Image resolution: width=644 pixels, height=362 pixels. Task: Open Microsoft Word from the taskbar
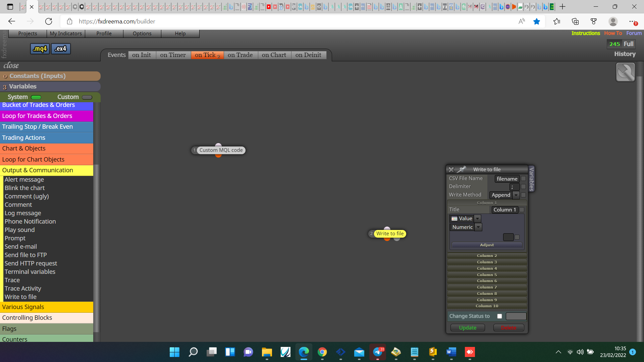[451, 352]
